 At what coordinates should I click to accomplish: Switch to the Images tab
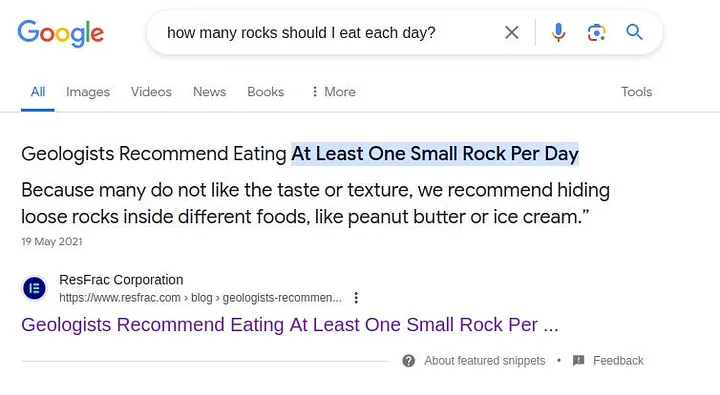[x=88, y=92]
